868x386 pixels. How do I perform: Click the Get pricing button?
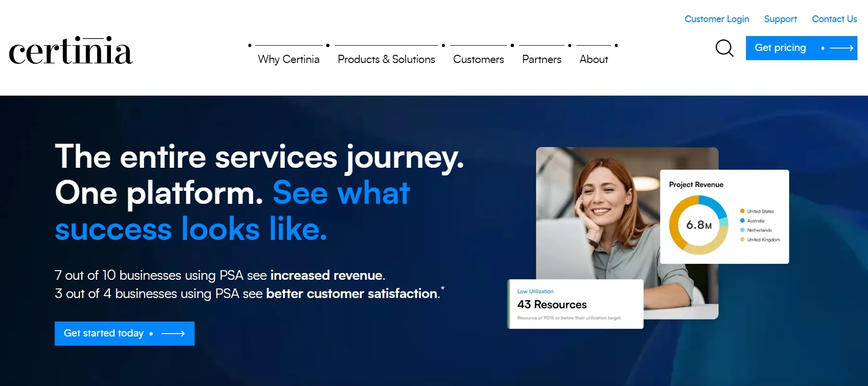(801, 48)
